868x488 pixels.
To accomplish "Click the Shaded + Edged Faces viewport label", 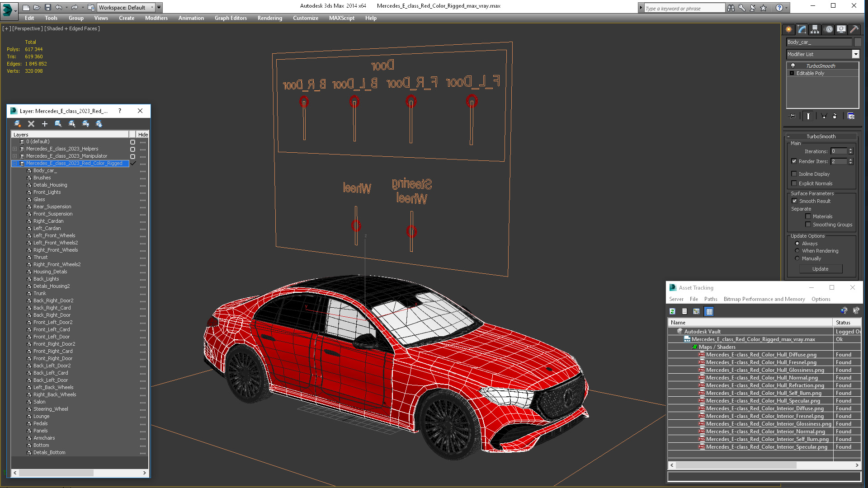I will point(72,28).
